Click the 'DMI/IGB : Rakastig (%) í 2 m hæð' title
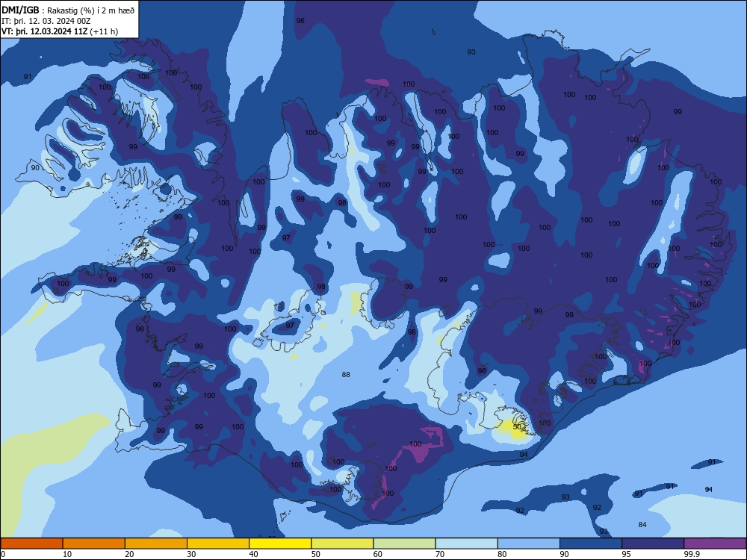 (x=68, y=10)
